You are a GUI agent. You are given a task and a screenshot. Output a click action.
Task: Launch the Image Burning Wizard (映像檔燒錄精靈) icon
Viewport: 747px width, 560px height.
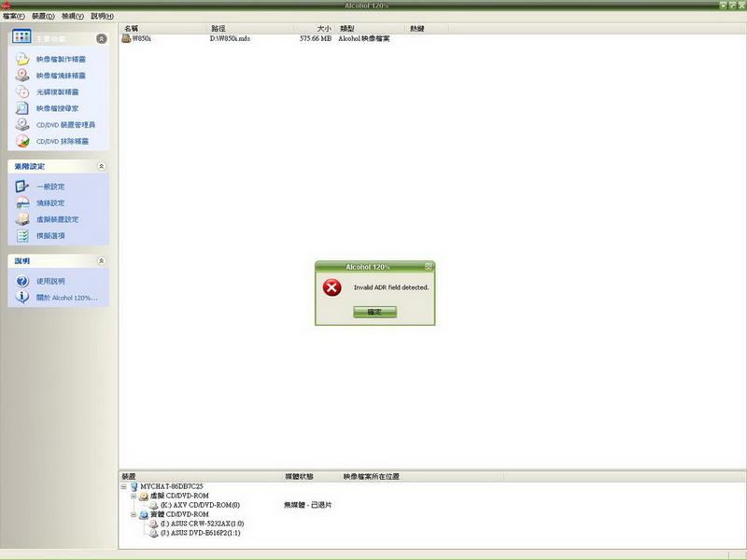[21, 76]
